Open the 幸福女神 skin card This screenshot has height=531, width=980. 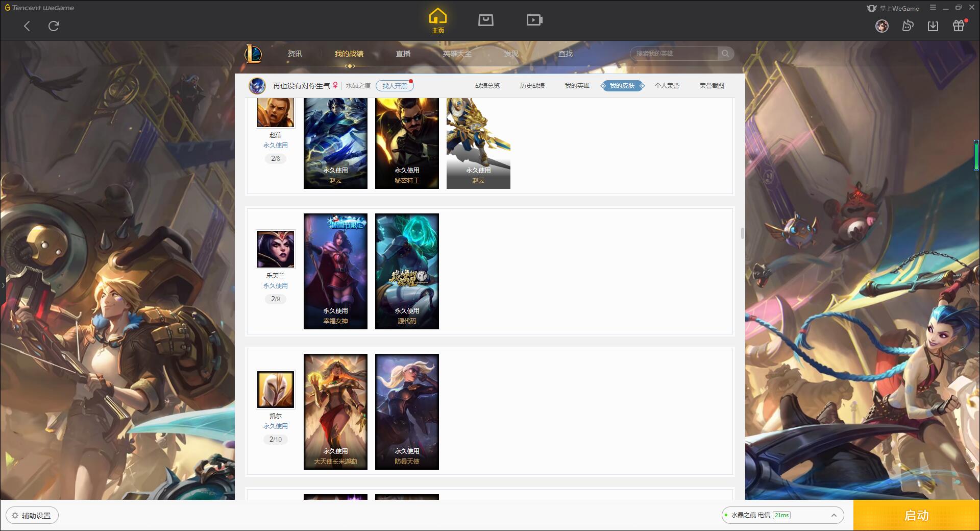pos(335,271)
